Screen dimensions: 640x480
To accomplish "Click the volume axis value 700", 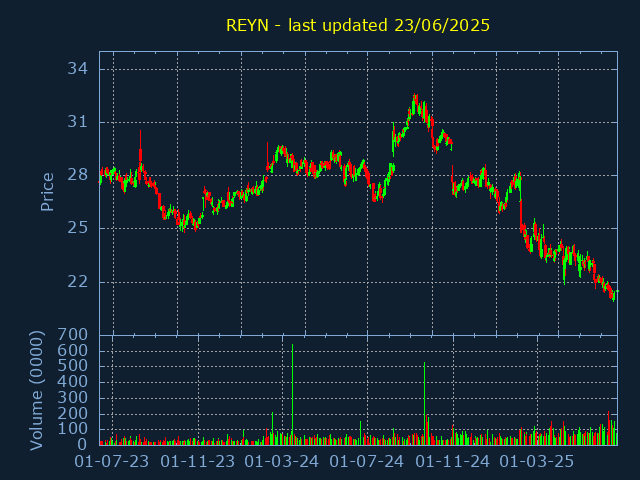I will [x=73, y=335].
